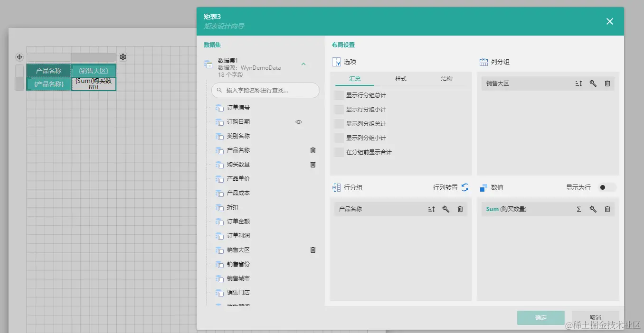The image size is (644, 333).
Task: Switch to the 汇总 tab
Action: 355,79
